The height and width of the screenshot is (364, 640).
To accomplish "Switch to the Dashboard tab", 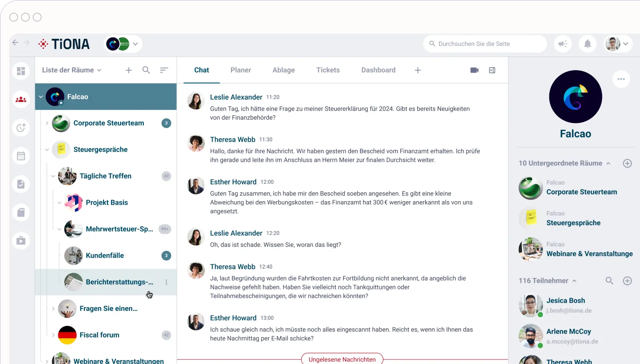I will point(378,70).
